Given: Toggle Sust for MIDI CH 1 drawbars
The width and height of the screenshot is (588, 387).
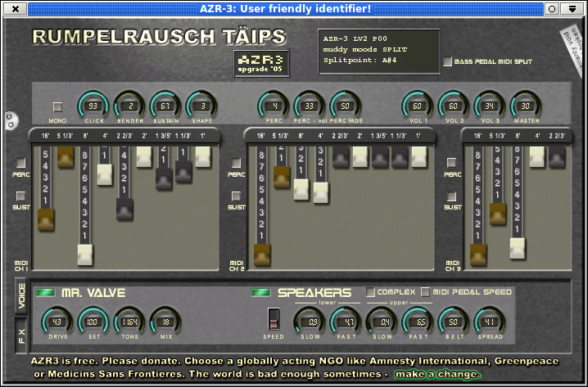Looking at the screenshot, I should click(x=21, y=196).
